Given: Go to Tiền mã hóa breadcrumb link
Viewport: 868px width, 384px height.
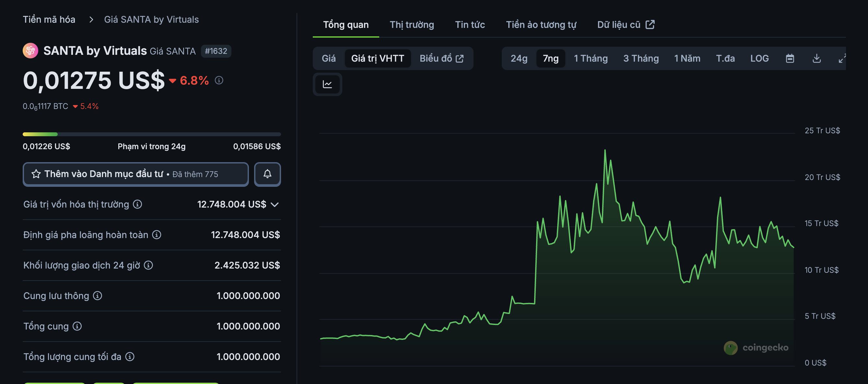Looking at the screenshot, I should (49, 19).
